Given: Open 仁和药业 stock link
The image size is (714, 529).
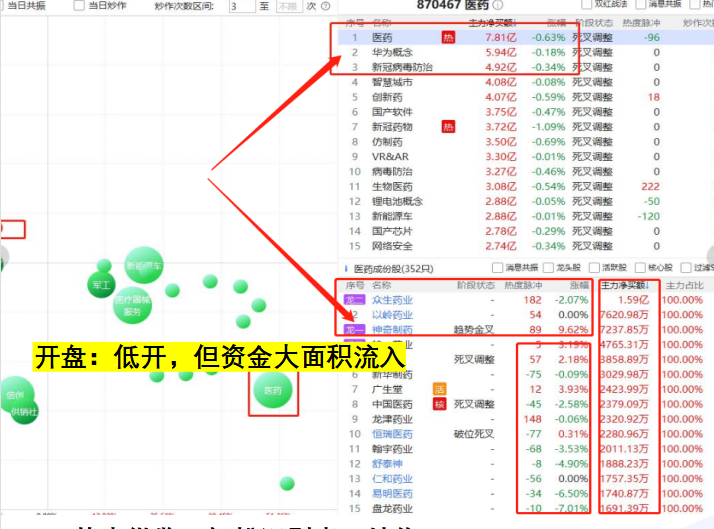Looking at the screenshot, I should [x=392, y=478].
